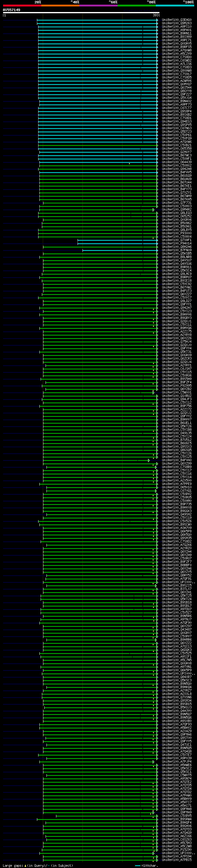Click the =100char. scale legend
Image resolution: width=197 pixels, height=868 pixels.
(146, 866)
